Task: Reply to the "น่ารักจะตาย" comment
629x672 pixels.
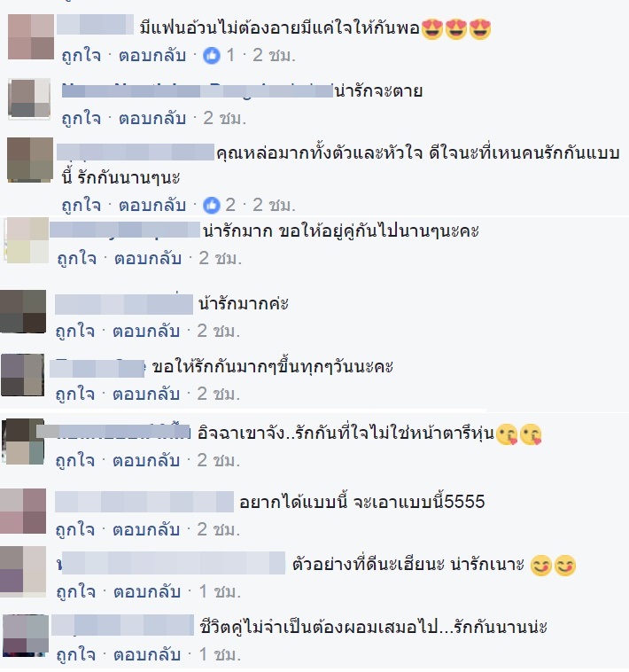Action: click(x=152, y=118)
